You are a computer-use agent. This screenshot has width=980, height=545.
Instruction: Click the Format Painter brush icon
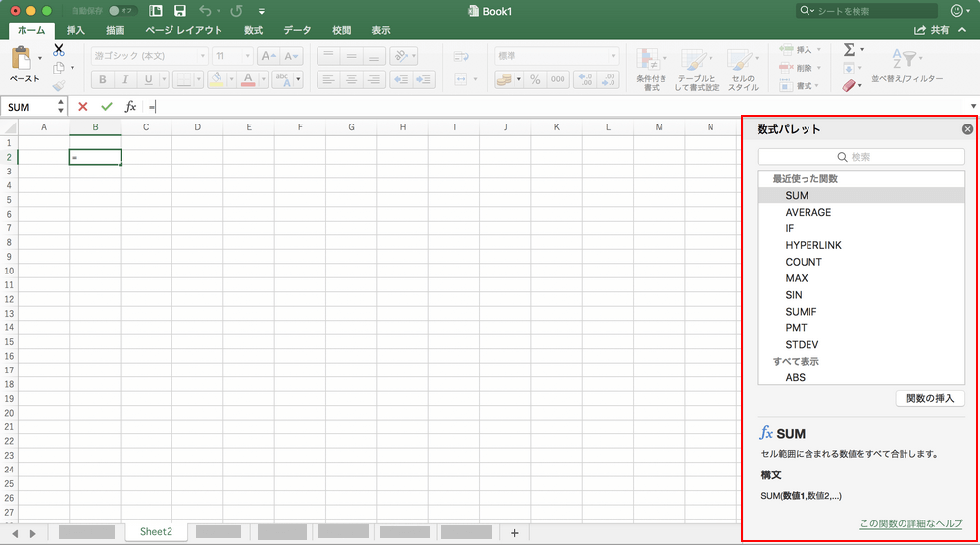tap(59, 85)
